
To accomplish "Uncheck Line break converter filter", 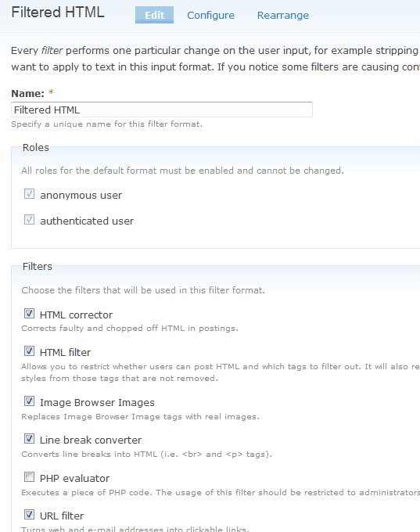I will (29, 439).
